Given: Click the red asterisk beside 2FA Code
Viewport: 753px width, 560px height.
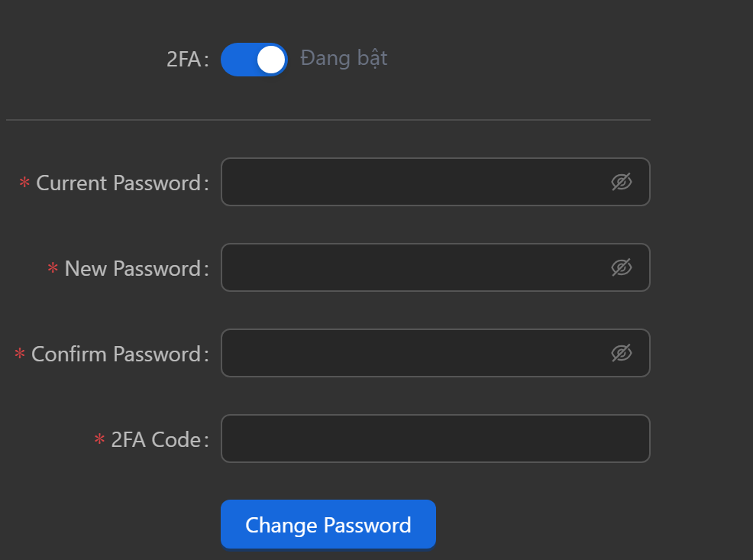Looking at the screenshot, I should coord(99,440).
